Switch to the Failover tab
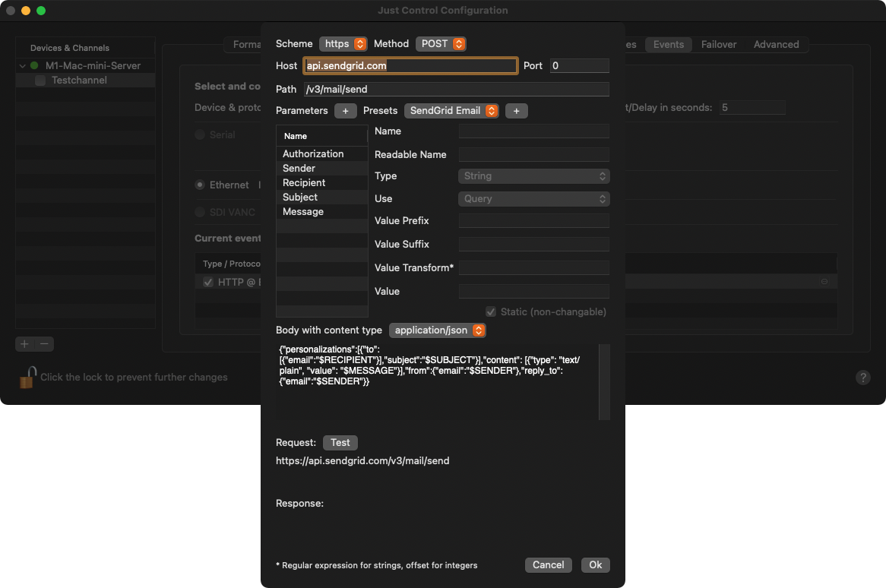This screenshot has height=588, width=886. click(x=719, y=45)
